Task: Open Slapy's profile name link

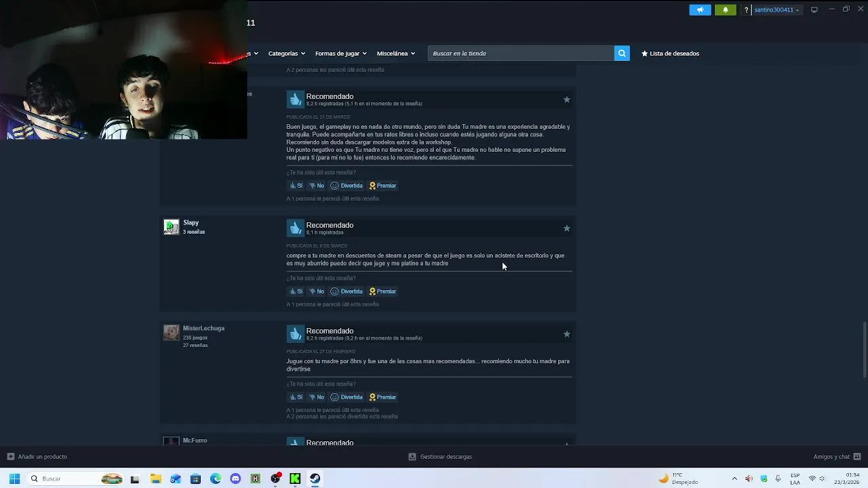Action: [x=191, y=223]
